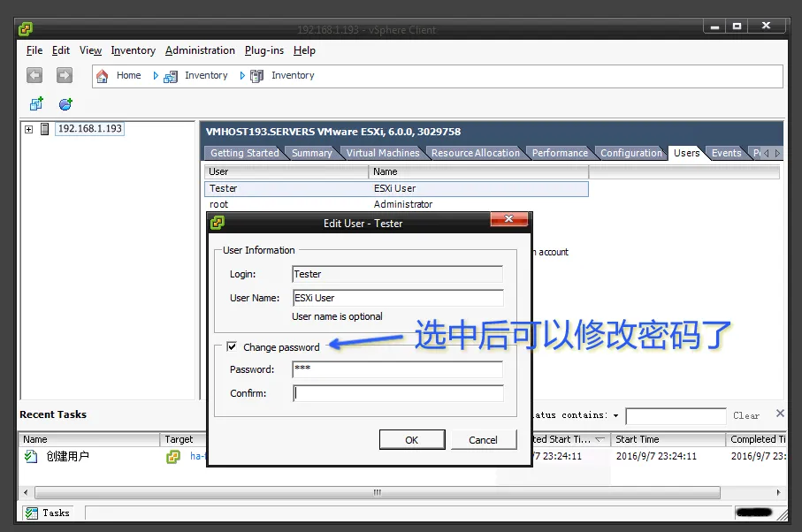Expand the Home breadcrumb arrow
Viewport: 802px width, 532px height.
156,76
